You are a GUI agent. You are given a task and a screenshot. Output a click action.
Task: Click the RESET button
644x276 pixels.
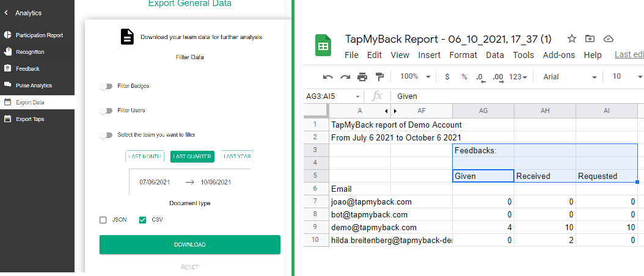(x=190, y=267)
